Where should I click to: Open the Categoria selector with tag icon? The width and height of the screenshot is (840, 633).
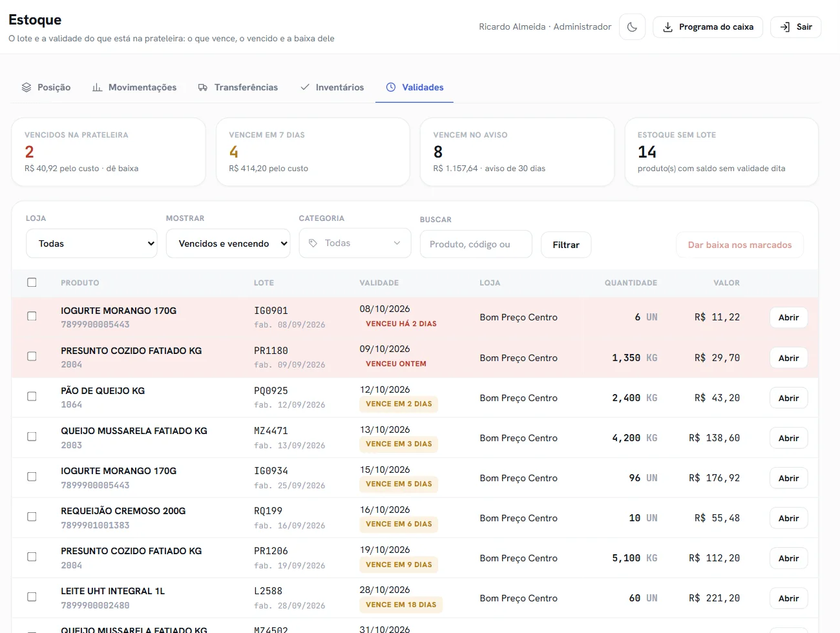[355, 243]
